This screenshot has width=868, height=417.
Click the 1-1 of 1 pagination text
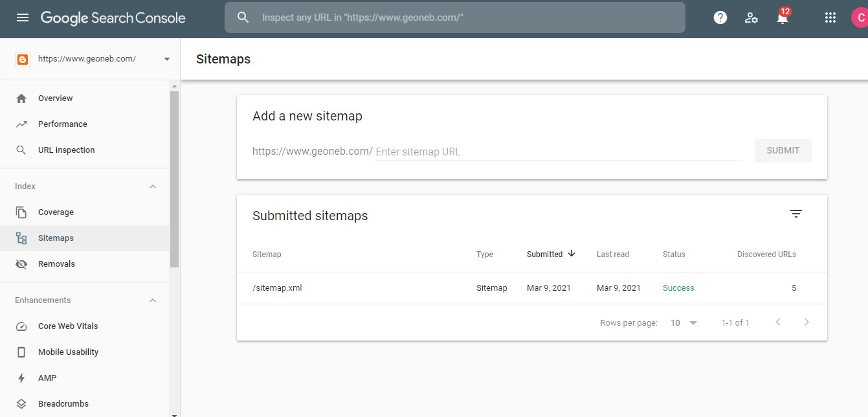(735, 322)
